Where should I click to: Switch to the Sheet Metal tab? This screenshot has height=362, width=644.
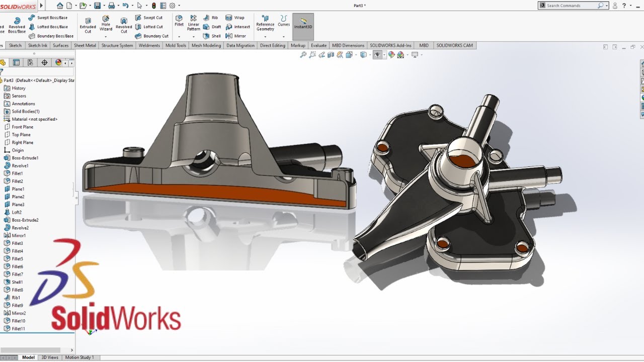tap(85, 45)
